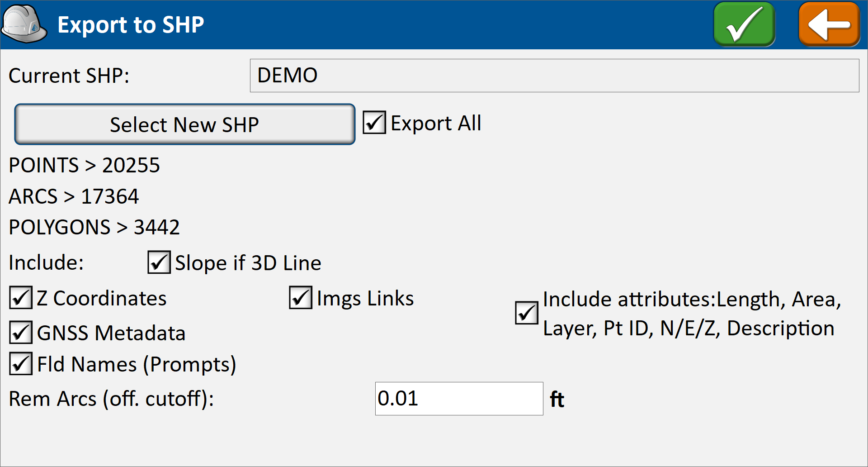Click the Current SHP DEMO field

554,76
